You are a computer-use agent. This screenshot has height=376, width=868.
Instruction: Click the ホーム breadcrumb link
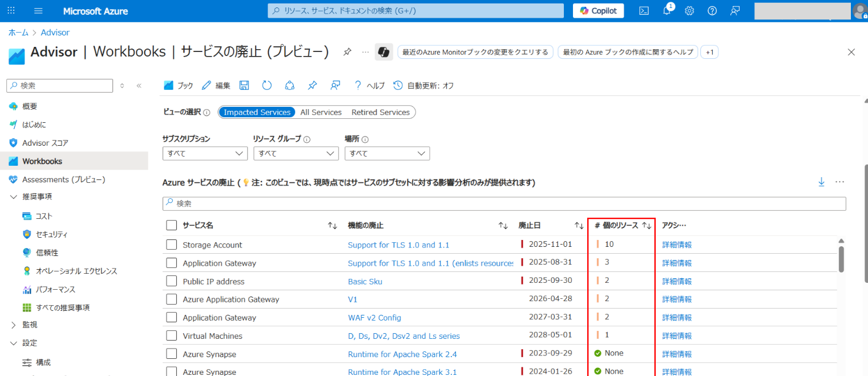(x=18, y=33)
